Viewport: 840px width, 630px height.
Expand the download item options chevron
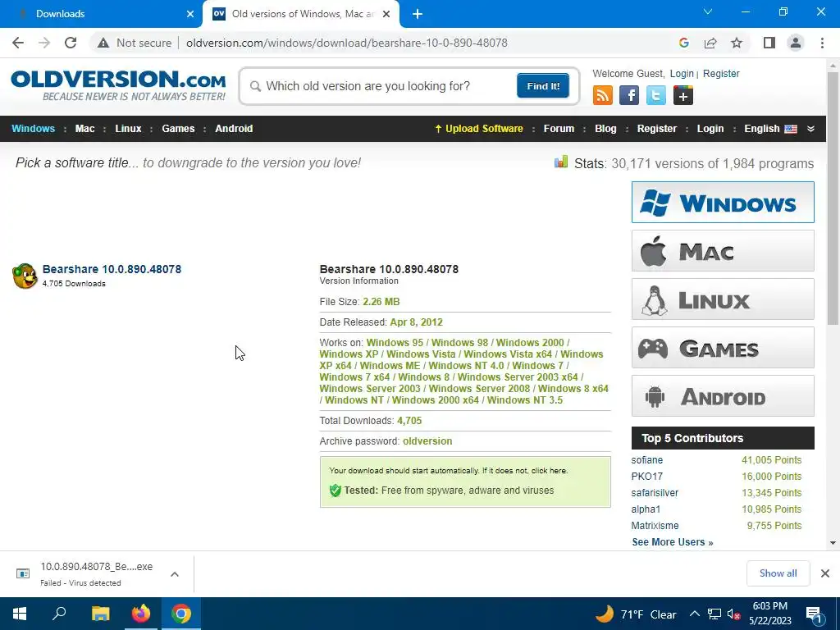click(x=175, y=574)
